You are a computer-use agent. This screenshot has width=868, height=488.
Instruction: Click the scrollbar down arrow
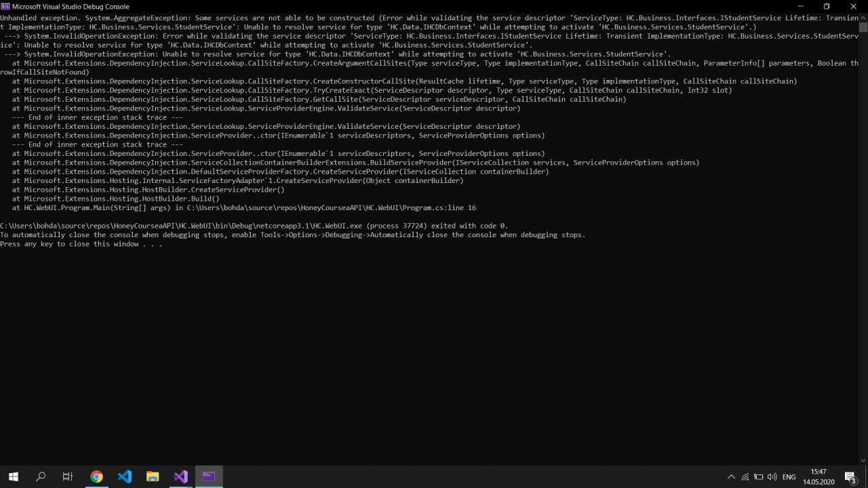tap(863, 461)
